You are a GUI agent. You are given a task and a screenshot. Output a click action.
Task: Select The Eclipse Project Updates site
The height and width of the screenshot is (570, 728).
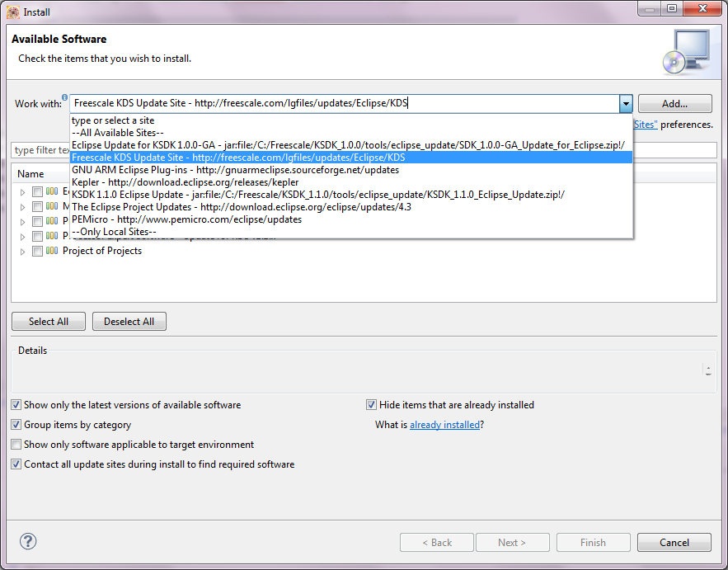[x=351, y=207]
